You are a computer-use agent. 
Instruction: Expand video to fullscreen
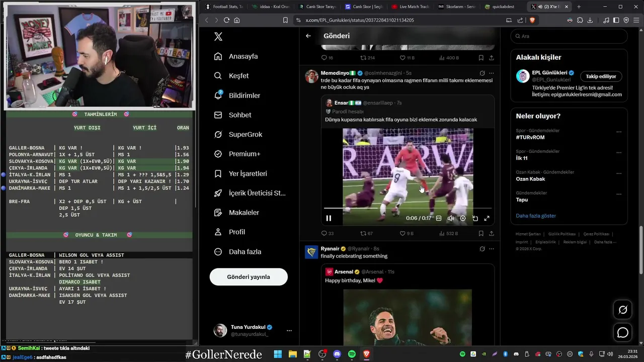pos(487,218)
